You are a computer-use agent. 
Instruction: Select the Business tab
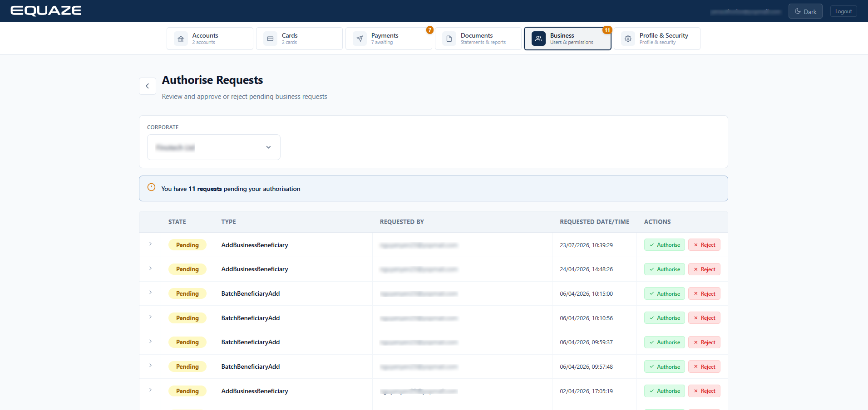567,39
